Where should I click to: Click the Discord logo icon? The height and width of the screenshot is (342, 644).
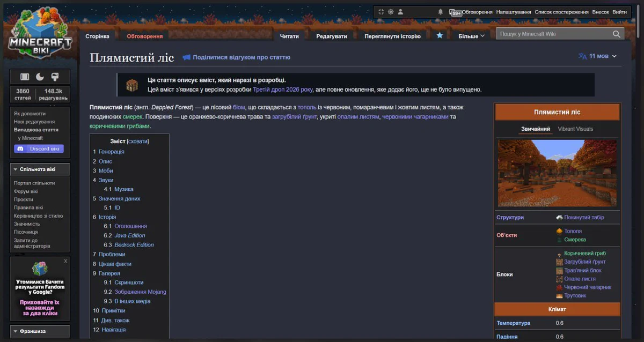coord(20,148)
